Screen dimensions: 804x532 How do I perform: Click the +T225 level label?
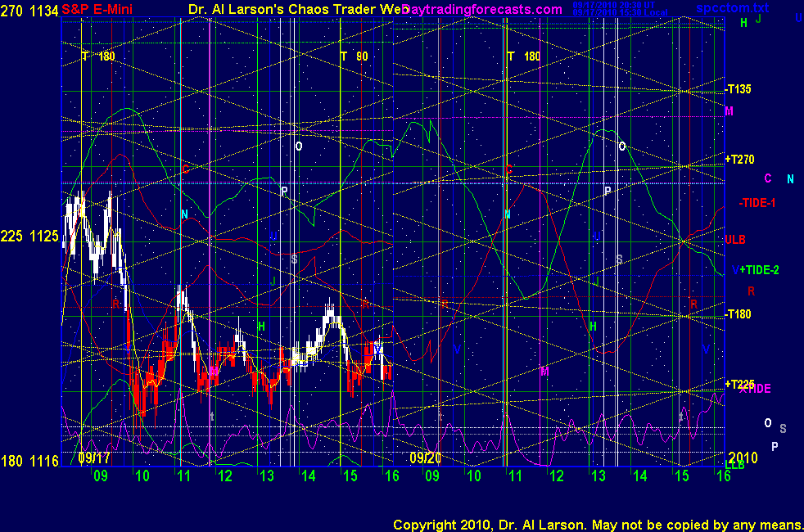pos(739,383)
